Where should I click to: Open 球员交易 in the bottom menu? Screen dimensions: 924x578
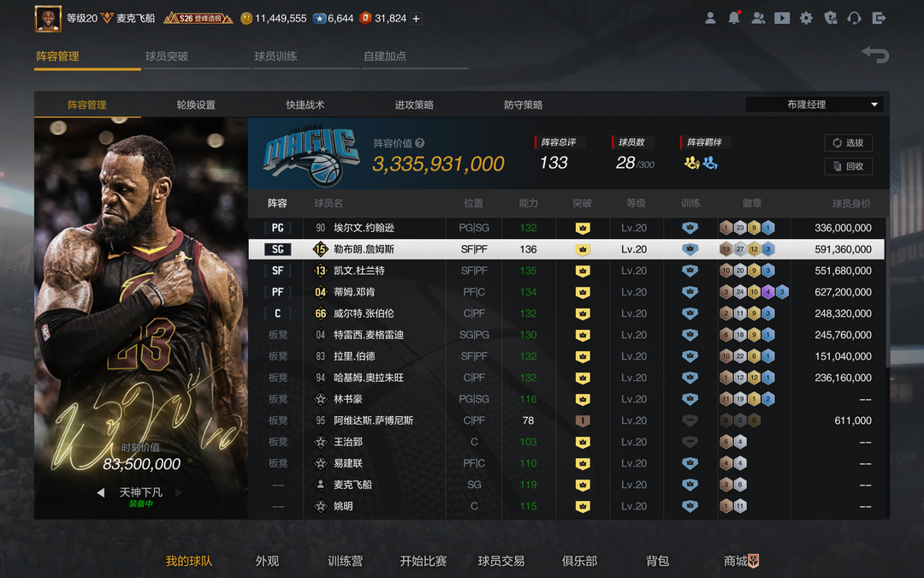click(501, 561)
